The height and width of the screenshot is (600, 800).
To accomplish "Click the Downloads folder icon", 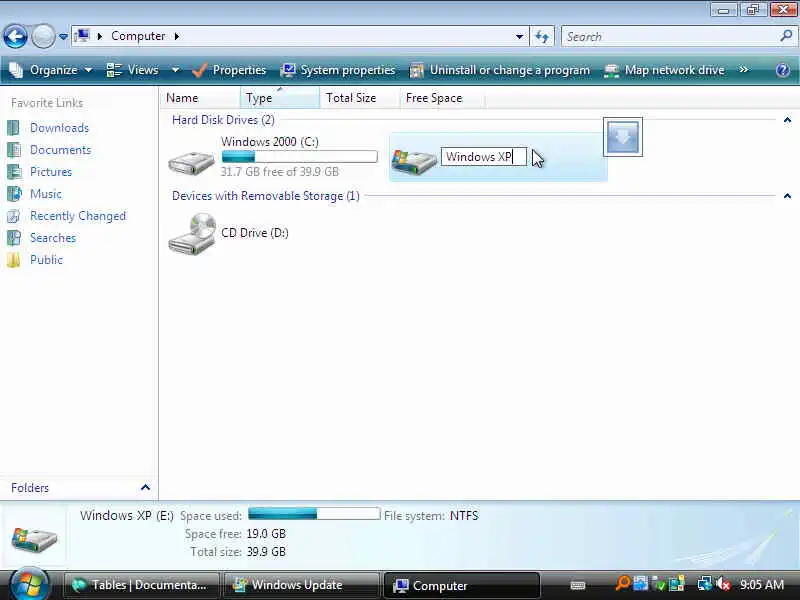I will click(x=14, y=128).
